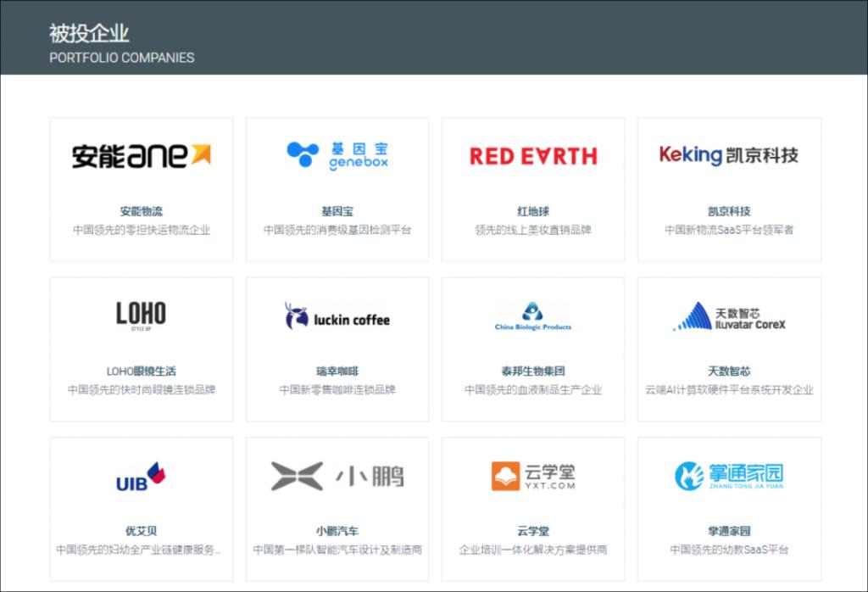Click description 领先的线上美妆直销品牌
This screenshot has width=868, height=592.
click(x=533, y=230)
